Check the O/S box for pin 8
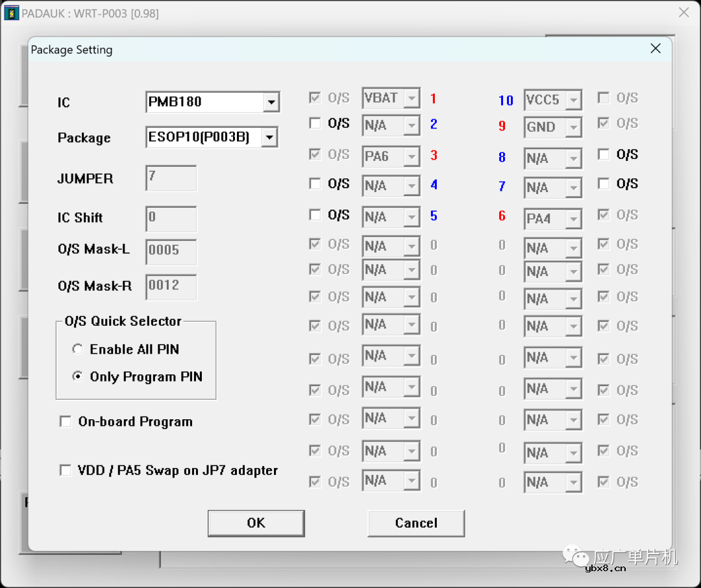Screen dimensions: 701x588 604,154
